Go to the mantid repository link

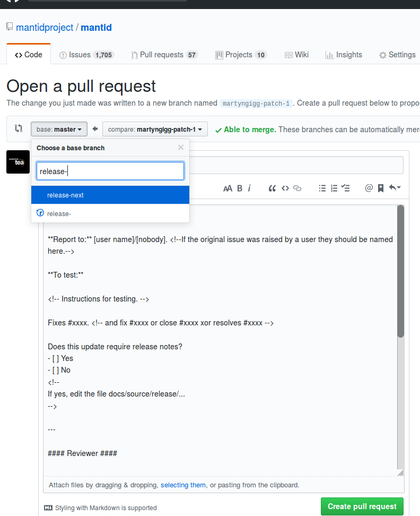click(x=97, y=27)
